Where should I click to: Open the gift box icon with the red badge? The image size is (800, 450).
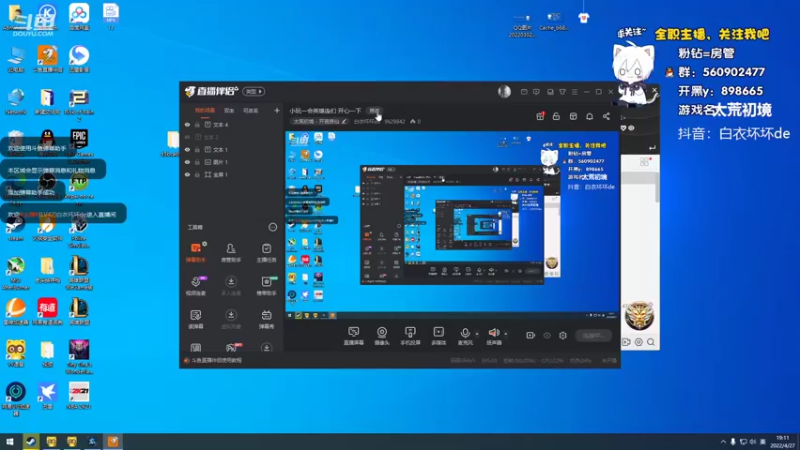pos(540,116)
